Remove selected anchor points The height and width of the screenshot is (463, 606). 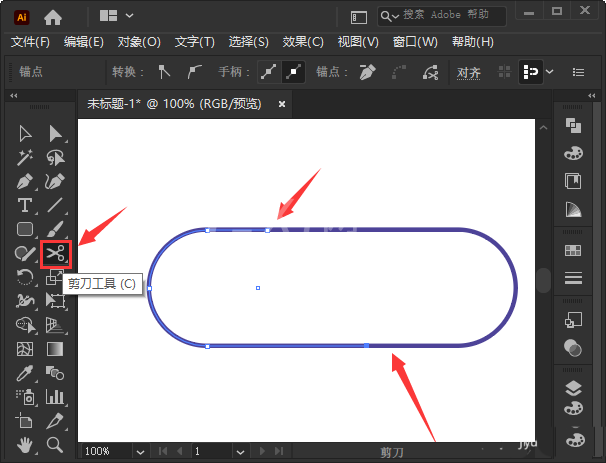pyautogui.click(x=367, y=72)
